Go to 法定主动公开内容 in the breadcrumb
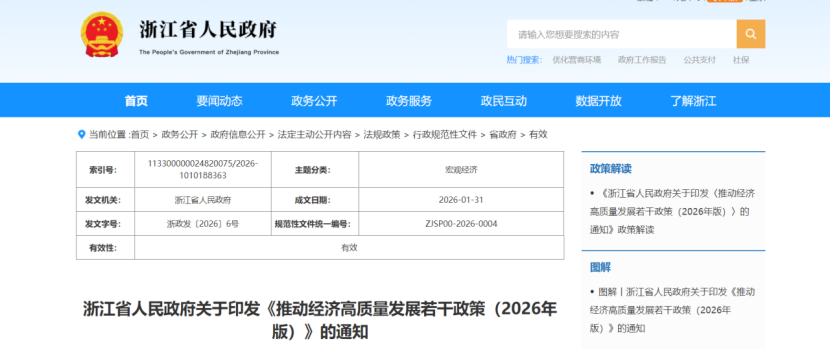This screenshot has height=364, width=830. 314,134
